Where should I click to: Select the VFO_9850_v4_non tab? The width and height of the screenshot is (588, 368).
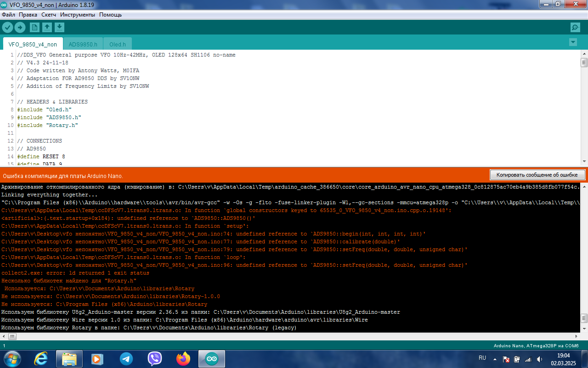[x=33, y=44]
